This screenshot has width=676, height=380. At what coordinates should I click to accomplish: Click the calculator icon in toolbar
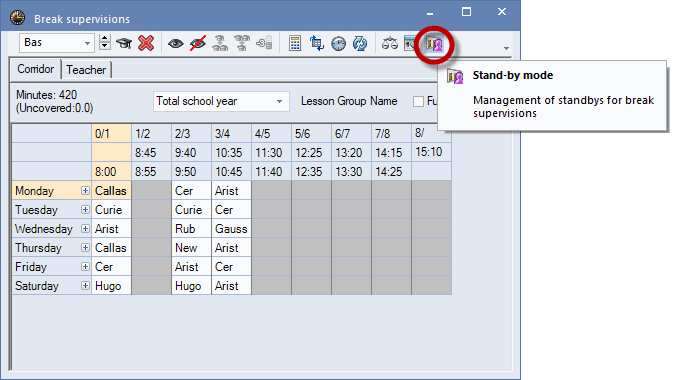[x=295, y=44]
